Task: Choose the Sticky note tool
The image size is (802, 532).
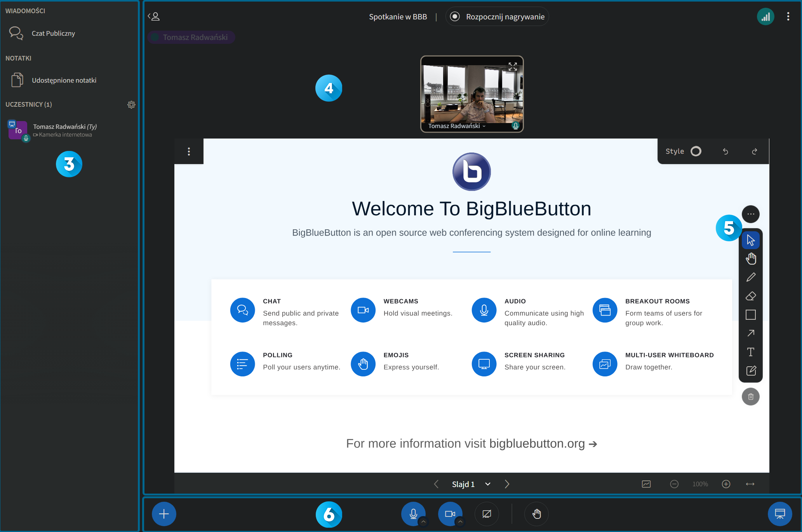Action: [750, 371]
